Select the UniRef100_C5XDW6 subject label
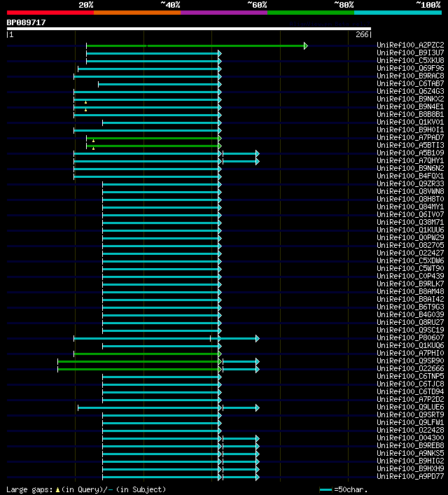Screen dimensions: 448x495 point(410,260)
